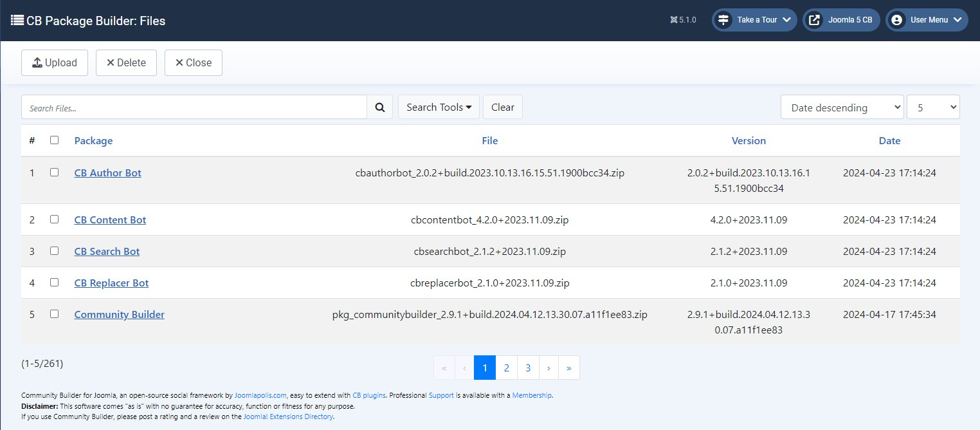The width and height of the screenshot is (980, 430).
Task: Click version cell 2.1.0+2023.11.09
Action: point(749,283)
